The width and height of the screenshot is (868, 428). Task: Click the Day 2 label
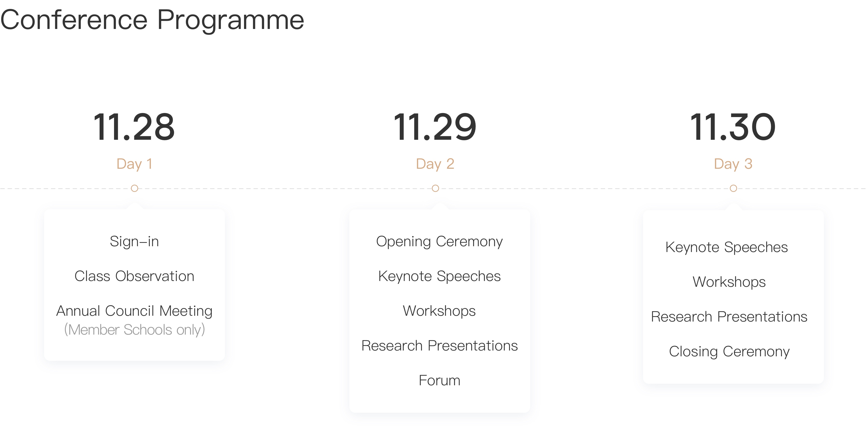pos(435,164)
